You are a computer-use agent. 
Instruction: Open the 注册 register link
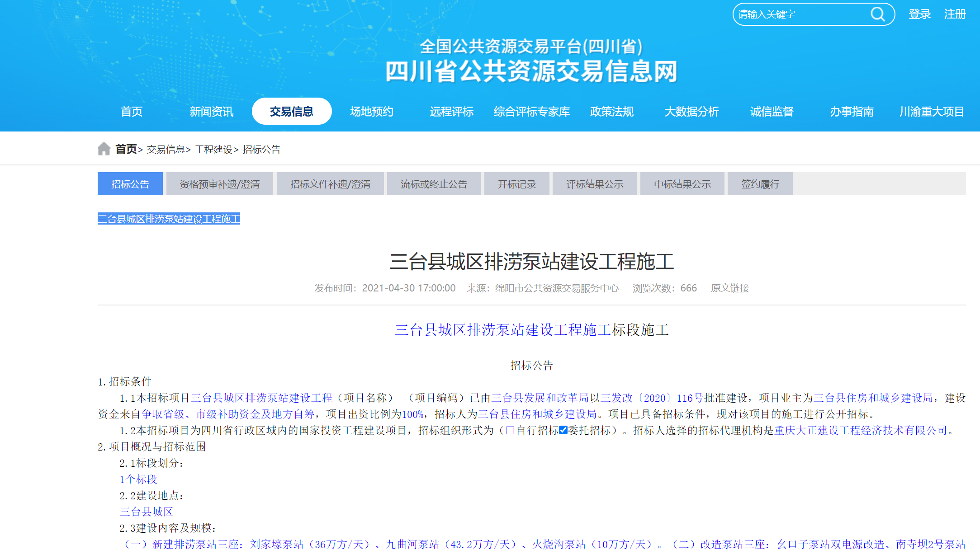coord(955,14)
